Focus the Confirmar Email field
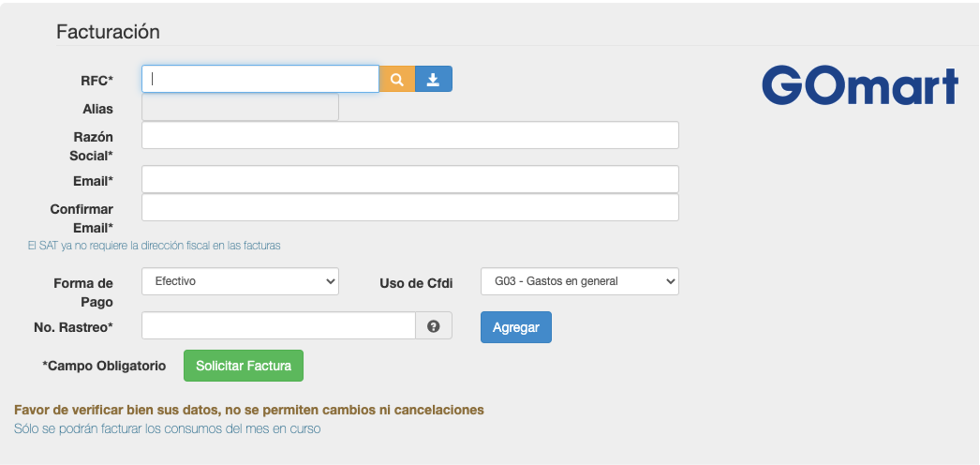 (x=410, y=208)
